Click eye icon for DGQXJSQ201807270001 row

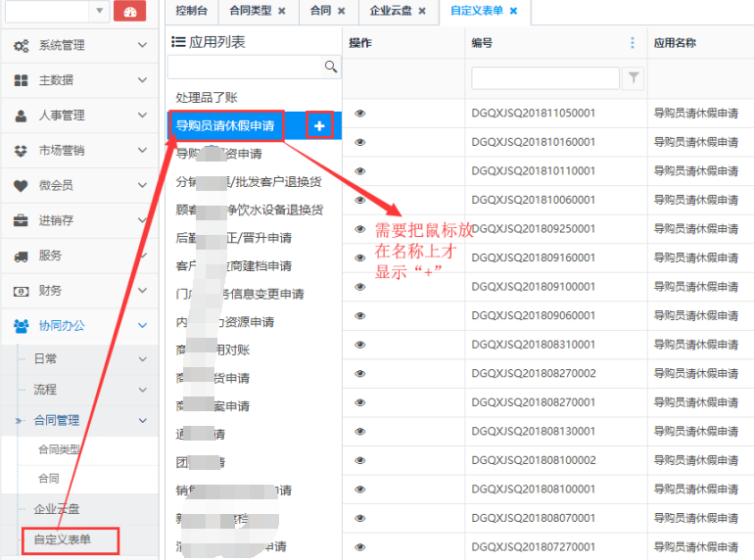tap(360, 546)
